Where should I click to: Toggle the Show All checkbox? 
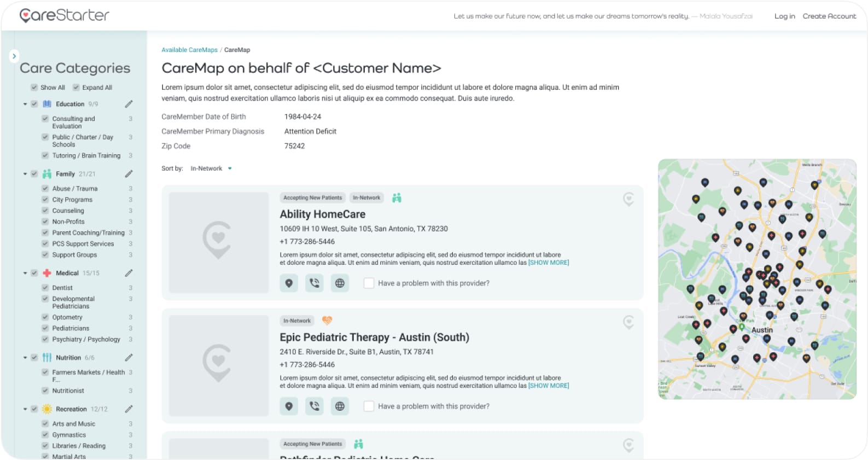click(x=34, y=88)
